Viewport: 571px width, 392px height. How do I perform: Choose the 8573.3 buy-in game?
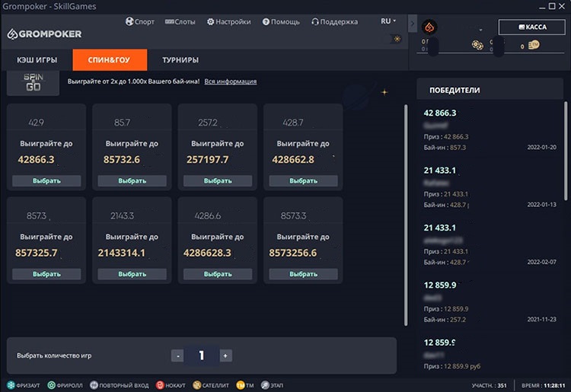tap(303, 274)
